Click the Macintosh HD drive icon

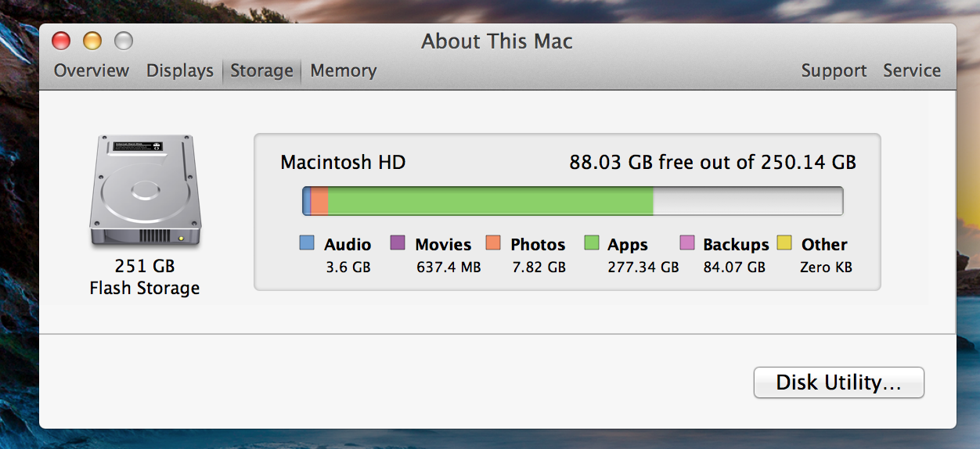coord(145,191)
